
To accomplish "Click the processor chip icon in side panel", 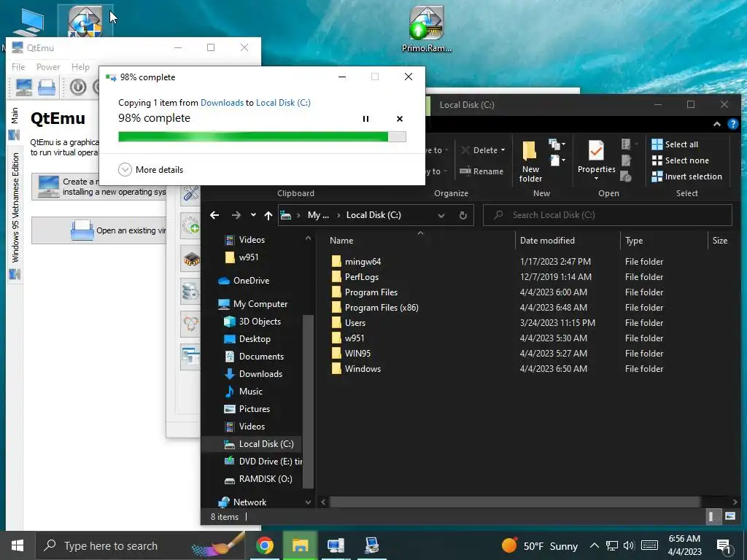I will coord(191,259).
